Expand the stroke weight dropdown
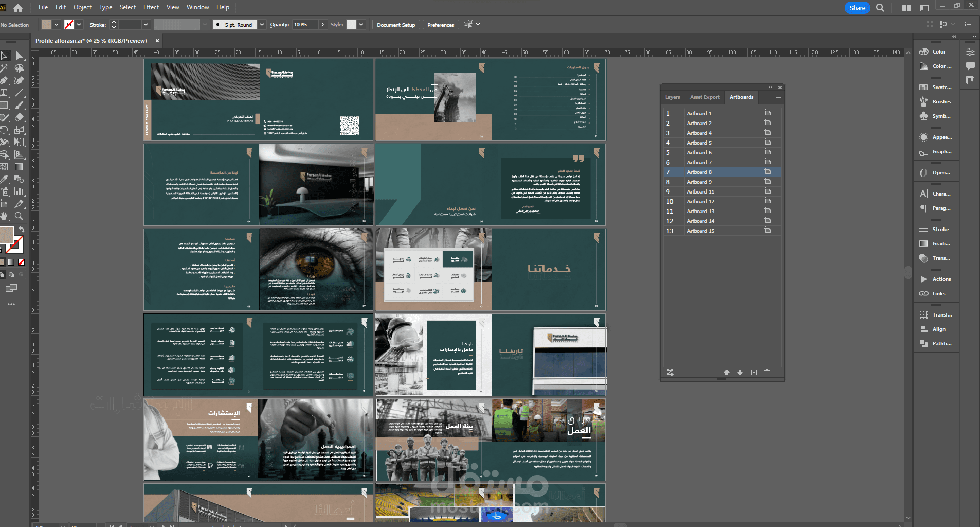 pyautogui.click(x=146, y=25)
